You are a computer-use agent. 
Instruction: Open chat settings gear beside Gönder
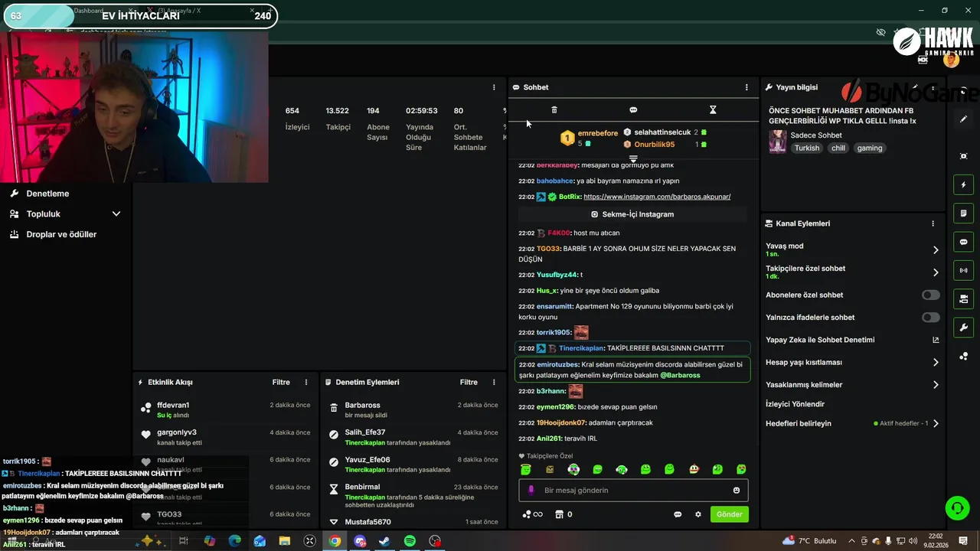click(698, 514)
